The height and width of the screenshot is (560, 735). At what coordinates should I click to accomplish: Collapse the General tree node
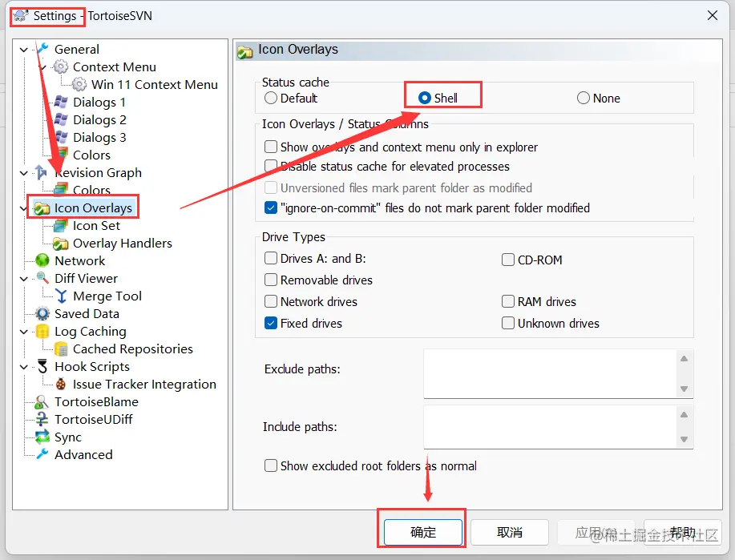[23, 49]
